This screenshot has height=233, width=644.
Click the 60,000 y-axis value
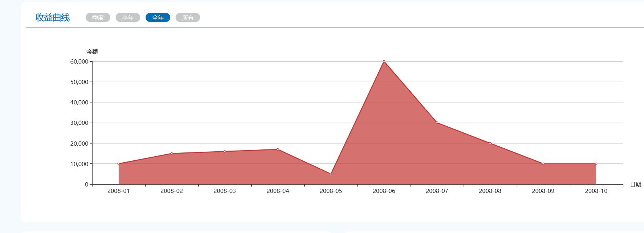click(79, 62)
